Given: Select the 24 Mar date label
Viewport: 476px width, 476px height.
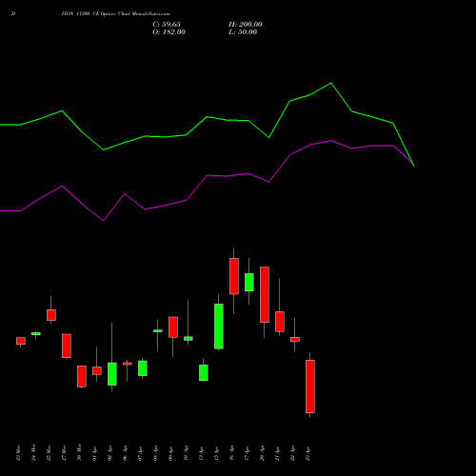Looking at the screenshot, I should click(33, 453).
